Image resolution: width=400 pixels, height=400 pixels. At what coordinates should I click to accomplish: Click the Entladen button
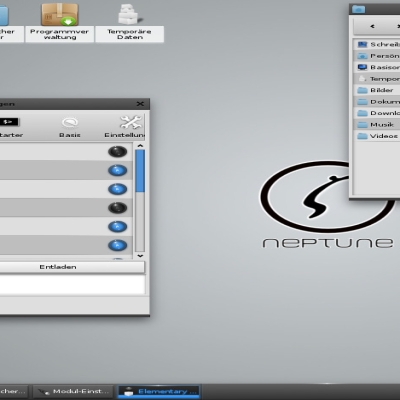click(x=72, y=267)
